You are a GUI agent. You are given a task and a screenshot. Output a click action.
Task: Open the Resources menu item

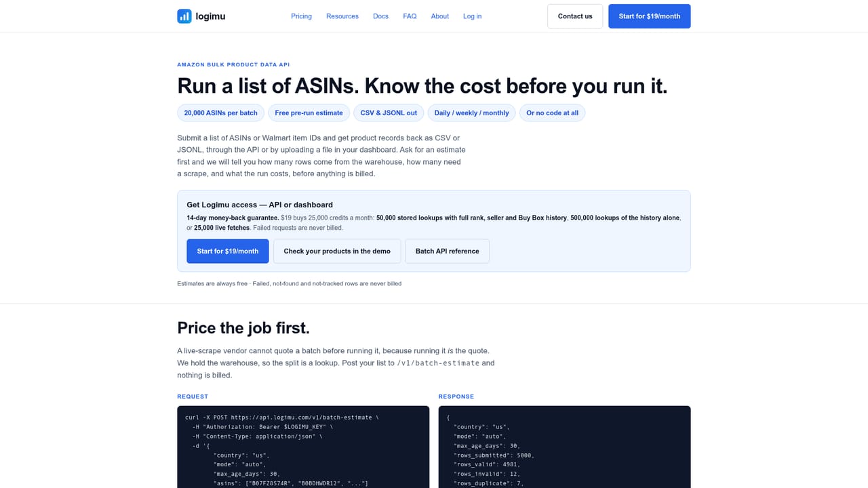click(x=342, y=16)
